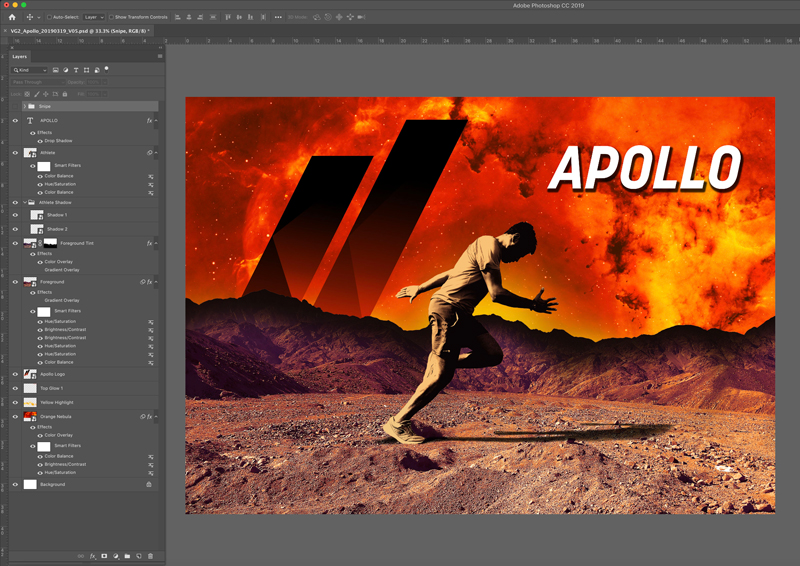Click the Home icon in options bar
Viewport: 800px width, 566px height.
pyautogui.click(x=12, y=17)
